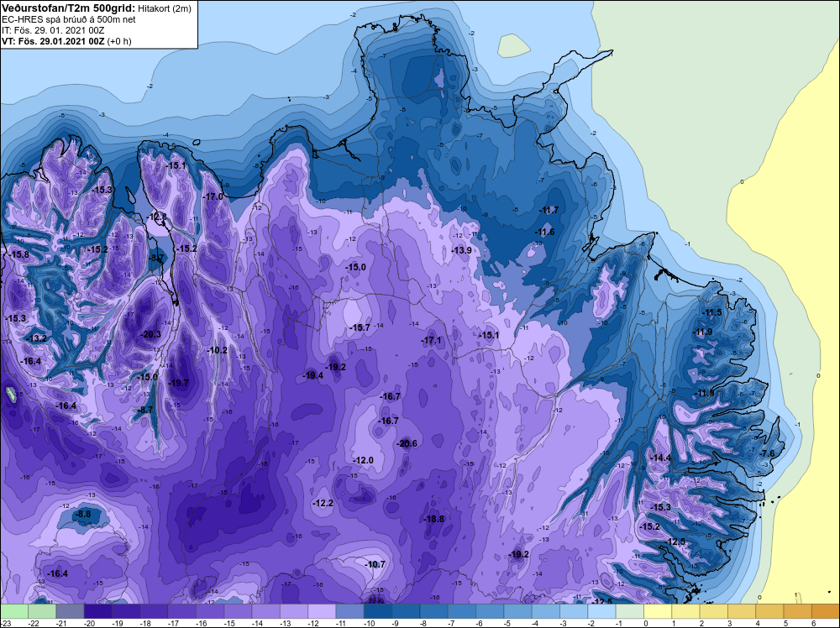Click the -11.5 temperature label
The height and width of the screenshot is (628, 840).
711,312
